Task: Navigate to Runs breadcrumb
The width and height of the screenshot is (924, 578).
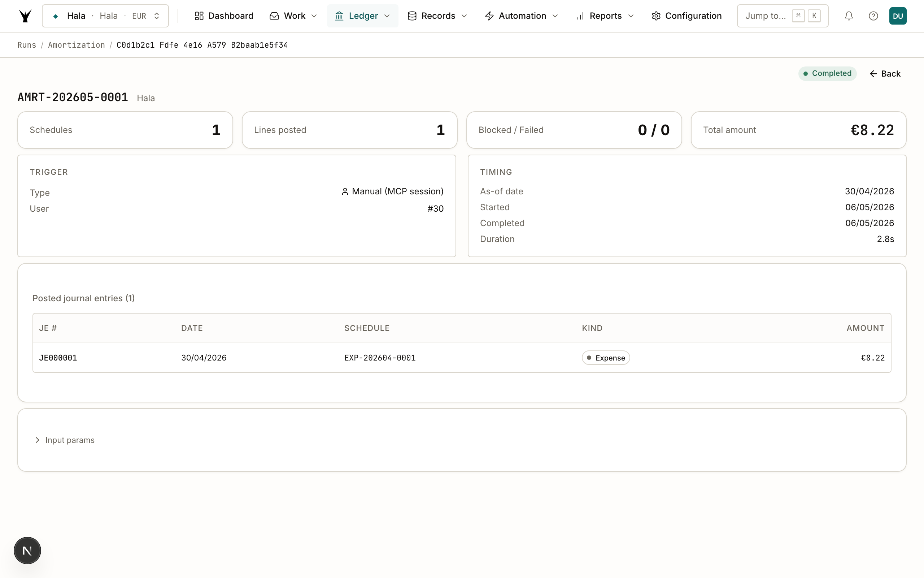Action: click(x=27, y=45)
